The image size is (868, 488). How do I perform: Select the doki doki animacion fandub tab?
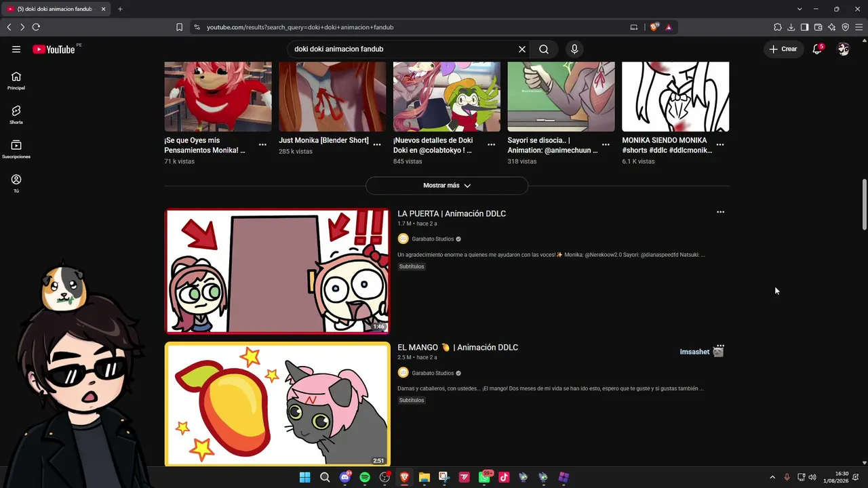point(56,9)
